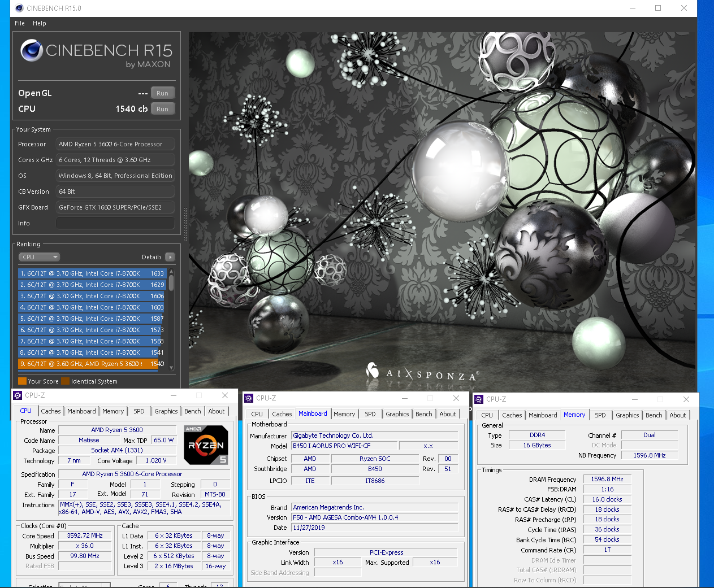The height and width of the screenshot is (588, 714).
Task: Click the brown Identical System legend swatch
Action: (x=65, y=381)
